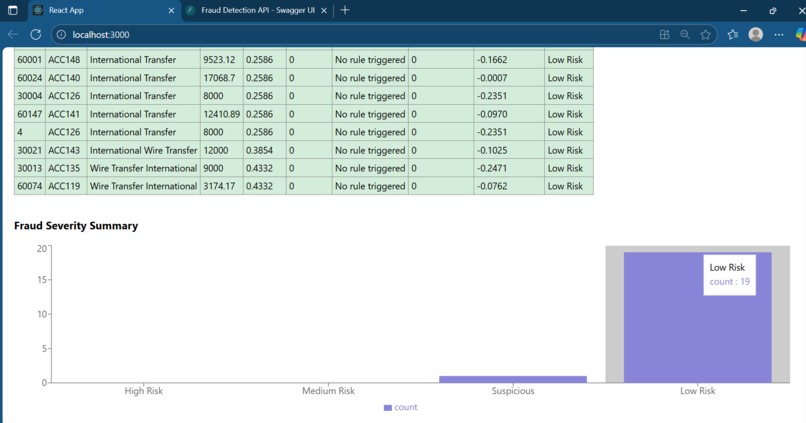
Task: Open the browser apps icon in address bar
Action: (665, 34)
